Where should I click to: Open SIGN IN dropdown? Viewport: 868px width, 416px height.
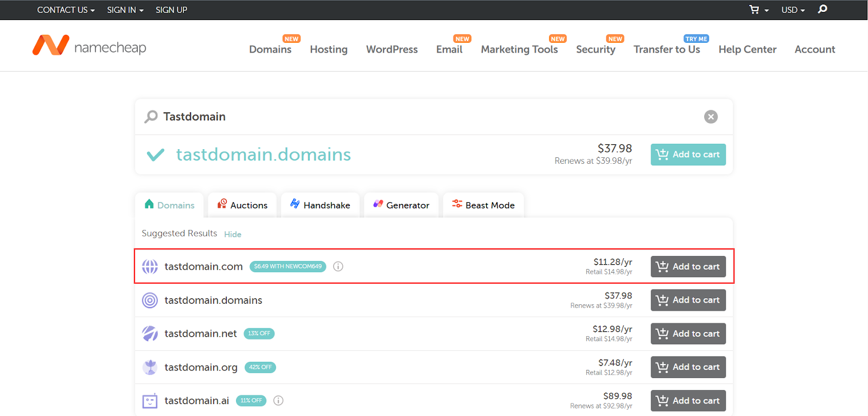(x=125, y=10)
